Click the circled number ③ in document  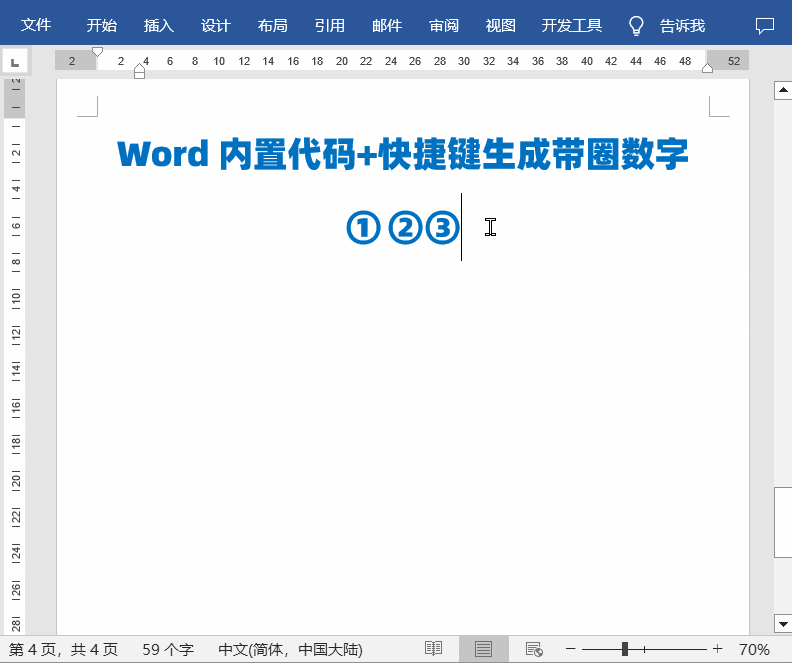[x=442, y=227]
